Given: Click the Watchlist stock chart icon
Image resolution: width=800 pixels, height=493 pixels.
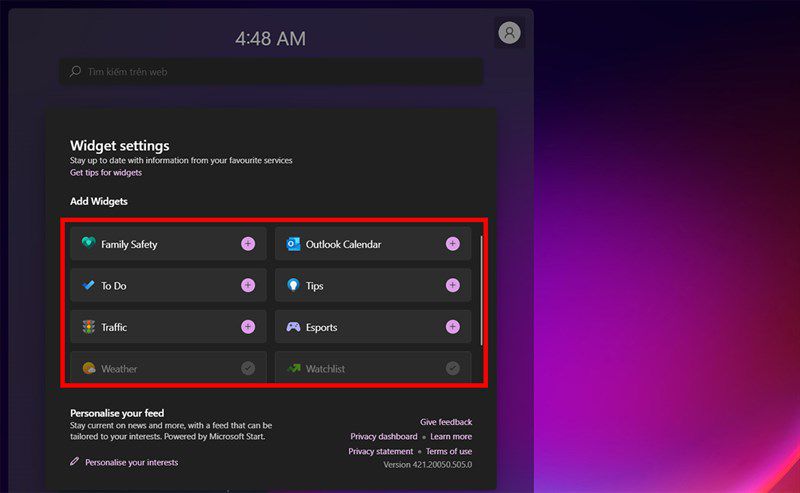Looking at the screenshot, I should [x=293, y=368].
